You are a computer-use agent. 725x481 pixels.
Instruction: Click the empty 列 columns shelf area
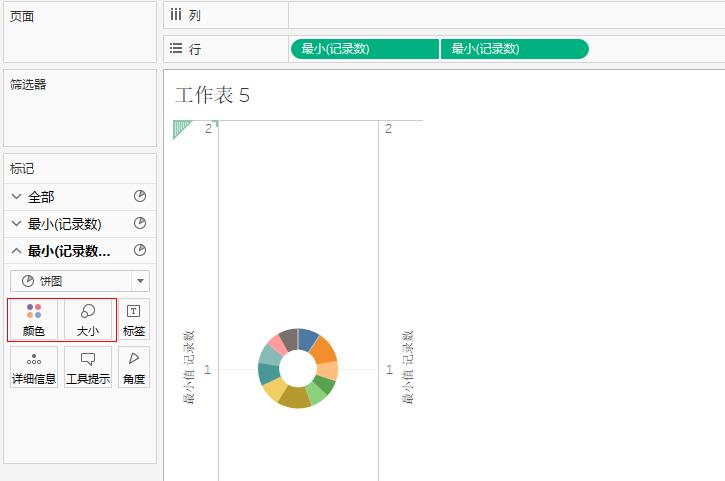[x=506, y=15]
